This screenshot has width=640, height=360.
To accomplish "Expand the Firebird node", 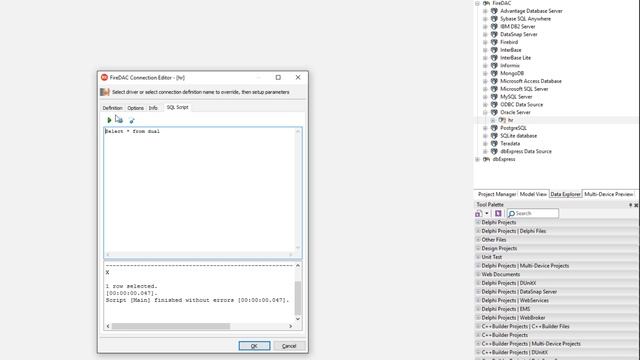I will 485,42.
